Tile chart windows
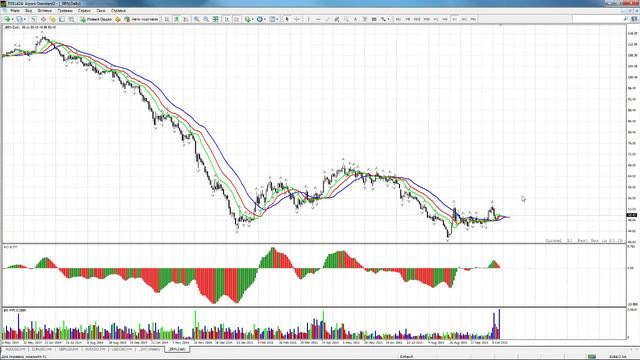The width and height of the screenshot is (640, 360). pyautogui.click(x=216, y=19)
